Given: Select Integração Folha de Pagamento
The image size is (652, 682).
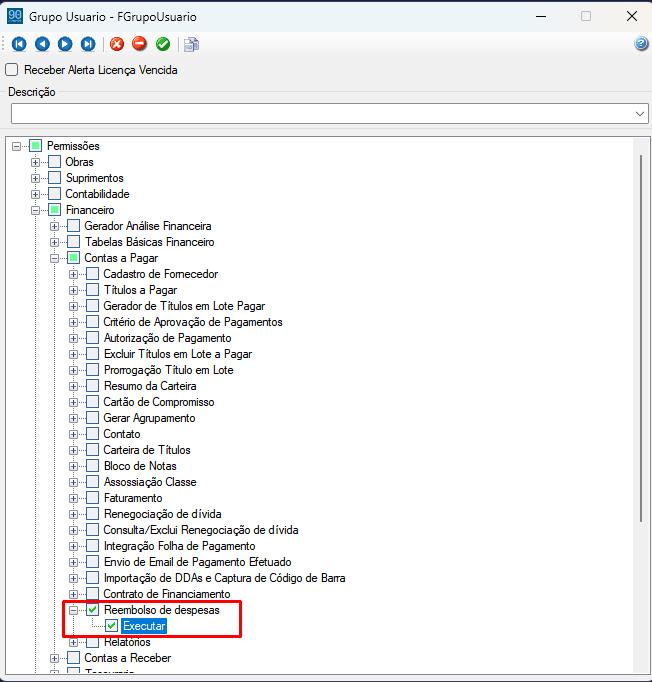Looking at the screenshot, I should click(179, 546).
